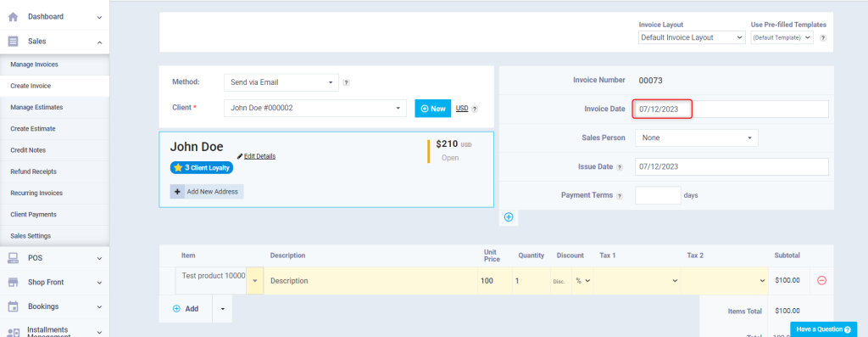
Task: Expand the Bookings menu chevron
Action: click(x=100, y=307)
